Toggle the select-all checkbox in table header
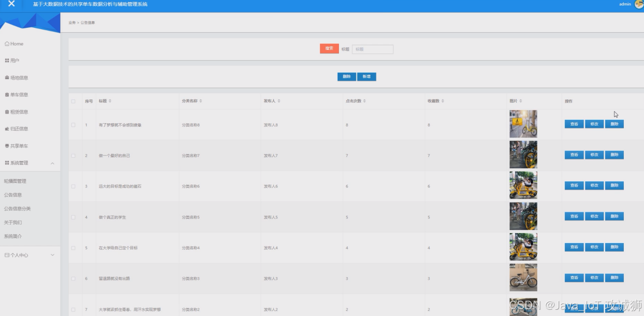Image resolution: width=644 pixels, height=316 pixels. [x=73, y=101]
